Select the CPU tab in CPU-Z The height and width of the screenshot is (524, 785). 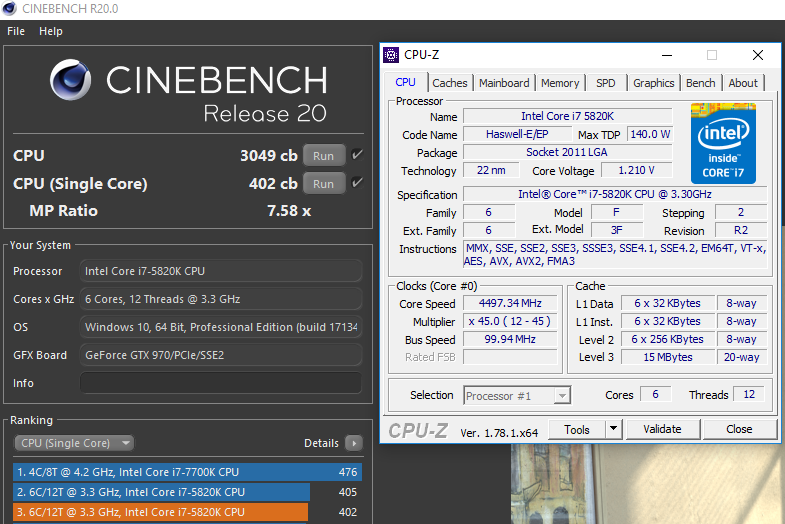[x=406, y=82]
